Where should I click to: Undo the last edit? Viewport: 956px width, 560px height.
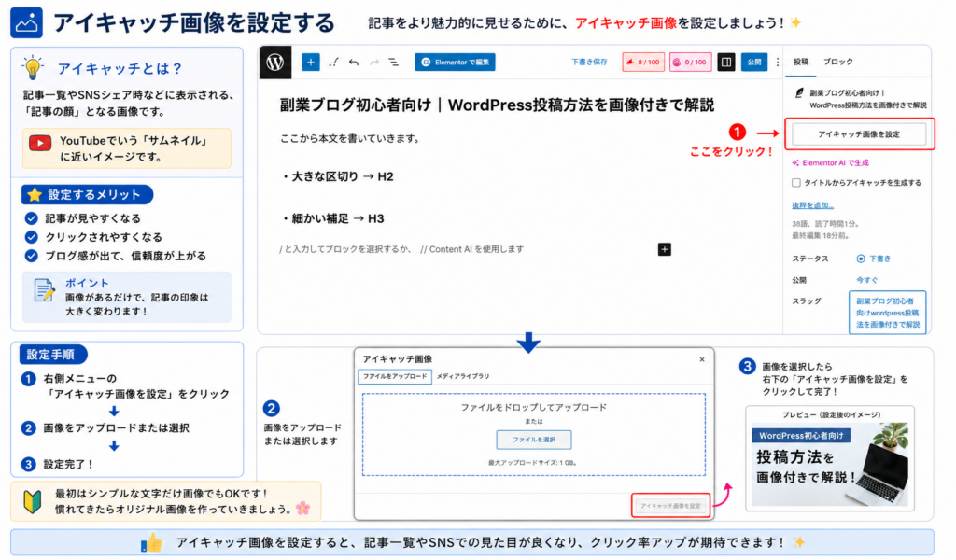(x=354, y=63)
